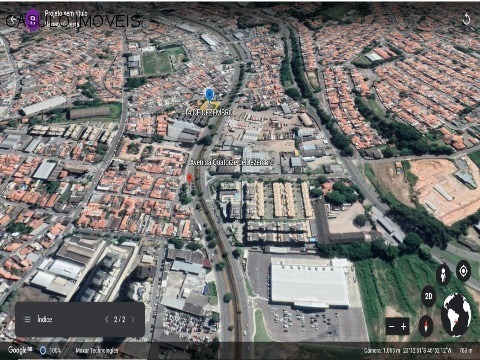Viewport: 480px width, 360px height.
Task: Go to next slide with right chevron
Action: coord(133,319)
